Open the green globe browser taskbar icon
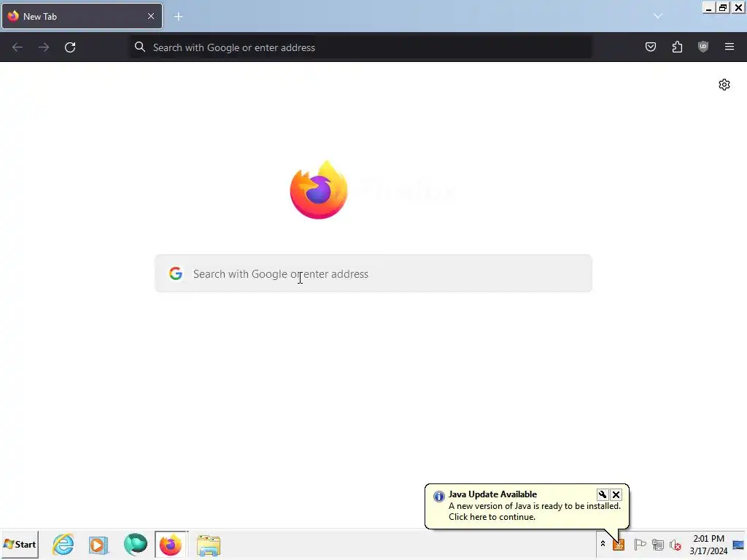 (x=135, y=544)
